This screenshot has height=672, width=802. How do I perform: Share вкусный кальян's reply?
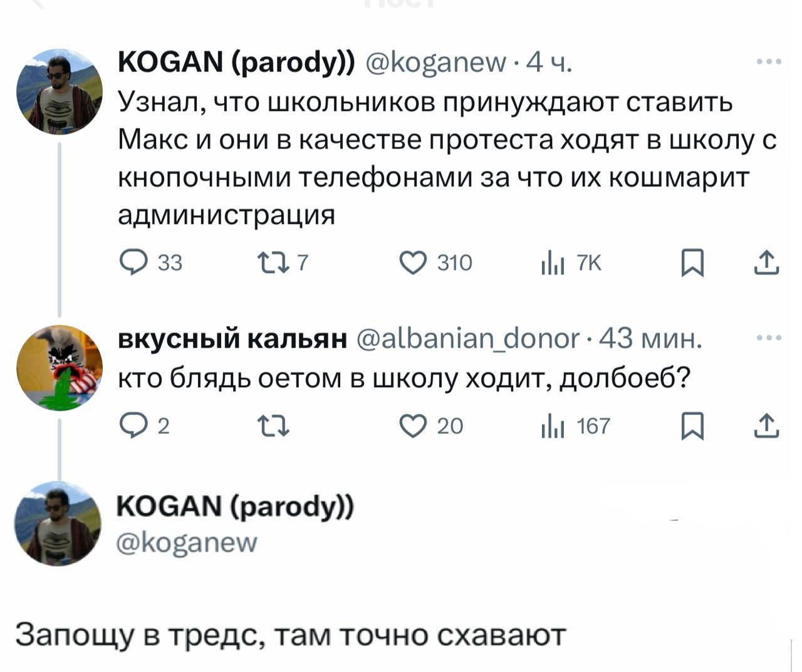766,426
